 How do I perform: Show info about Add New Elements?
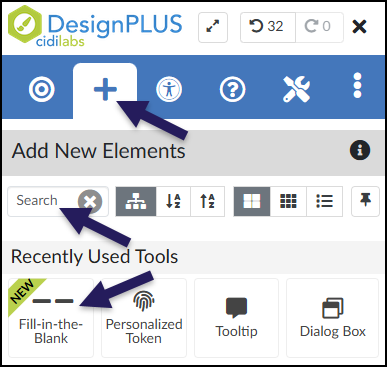click(360, 150)
